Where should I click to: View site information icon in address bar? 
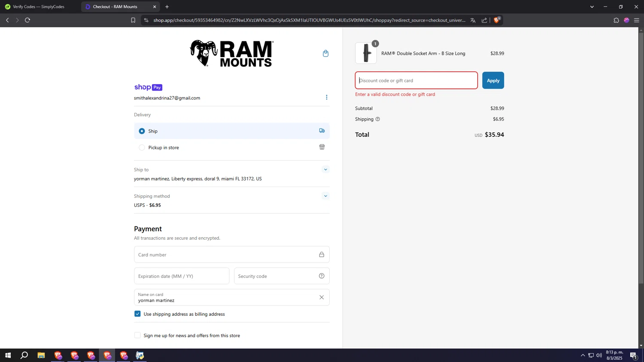(x=146, y=20)
